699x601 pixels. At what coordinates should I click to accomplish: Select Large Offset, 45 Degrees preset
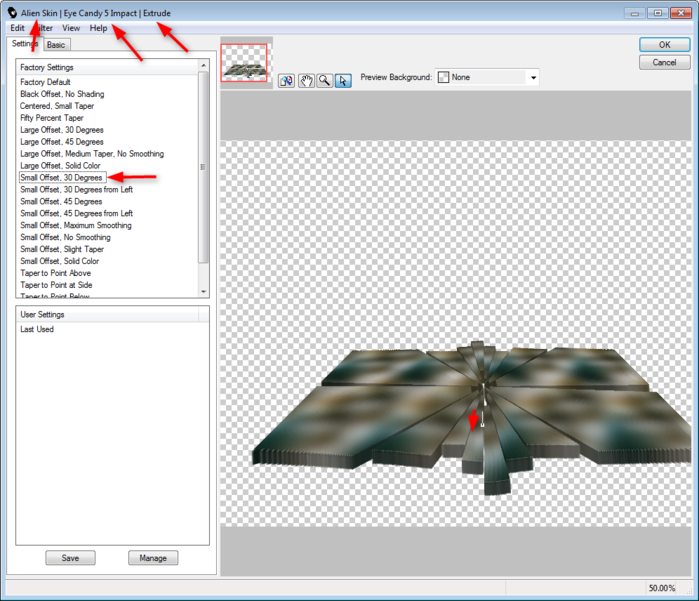[62, 142]
